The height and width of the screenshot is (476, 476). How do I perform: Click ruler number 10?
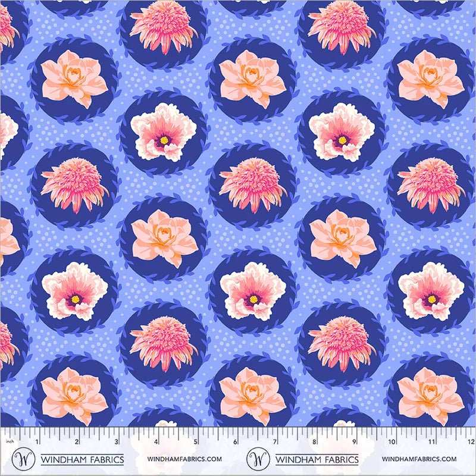coord(392,441)
